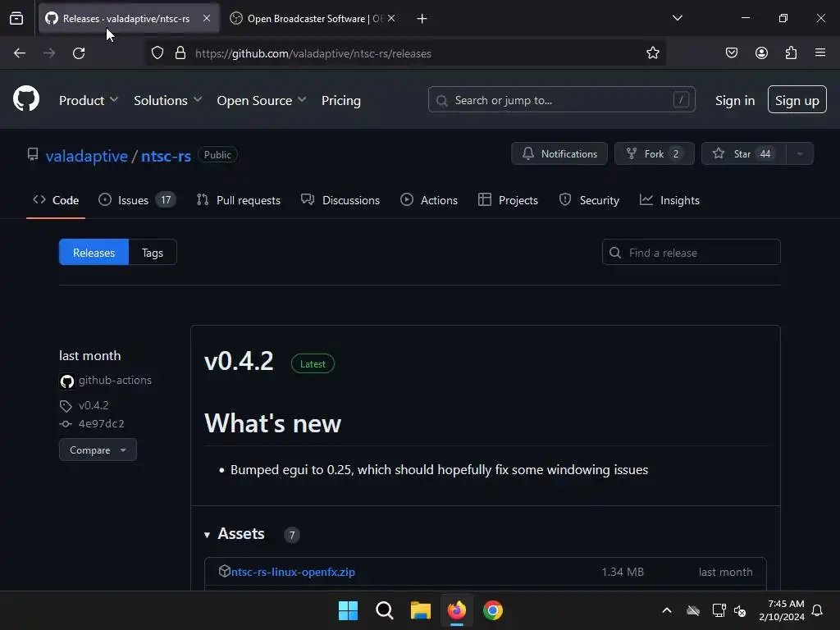
Task: Switch to the Issues tab
Action: pyautogui.click(x=137, y=200)
